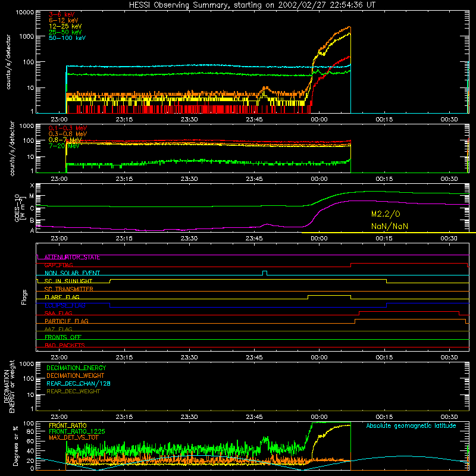Click the raised FLARE_FLAG step near 00:00
Screen dimensions: 476x476
pos(330,296)
